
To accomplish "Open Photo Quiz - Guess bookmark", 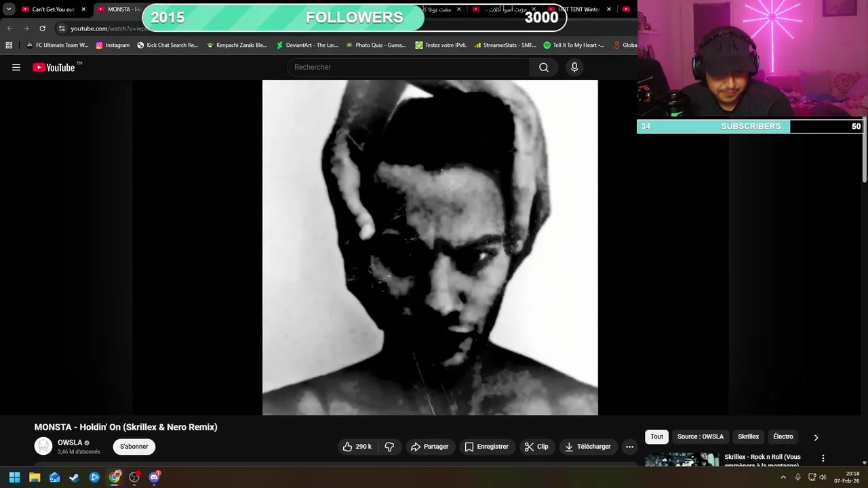I will (376, 45).
